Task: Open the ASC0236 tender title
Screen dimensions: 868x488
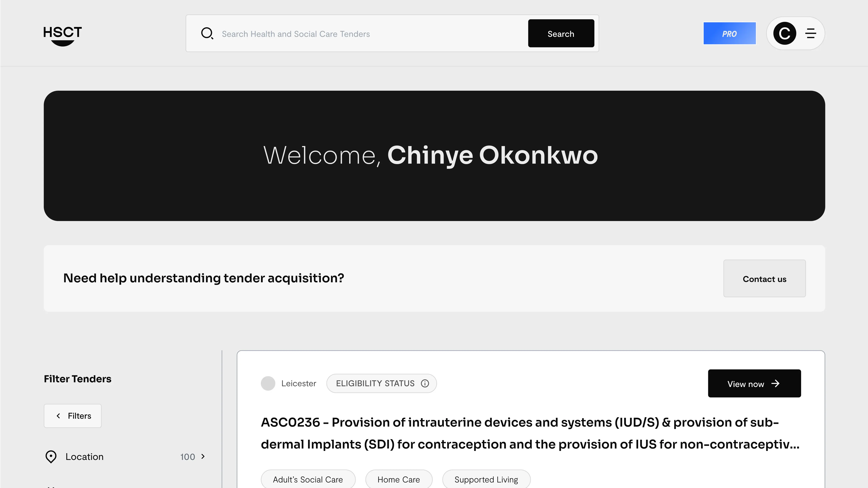Action: coord(530,433)
